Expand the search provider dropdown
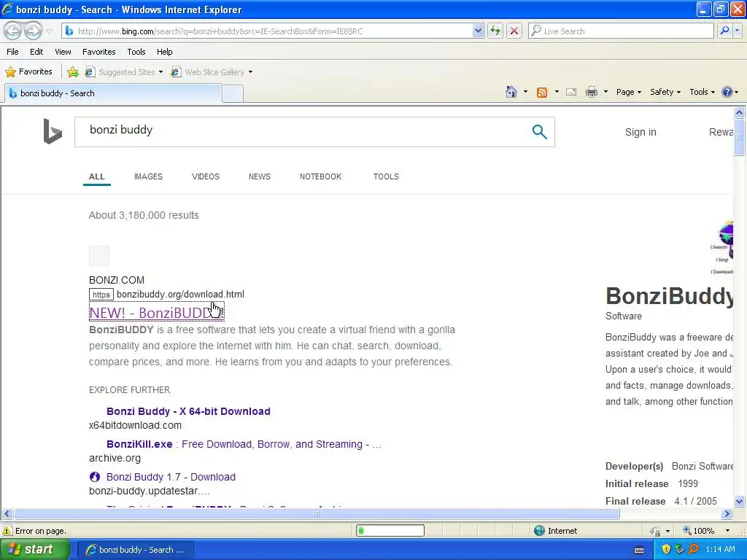 coord(737,31)
